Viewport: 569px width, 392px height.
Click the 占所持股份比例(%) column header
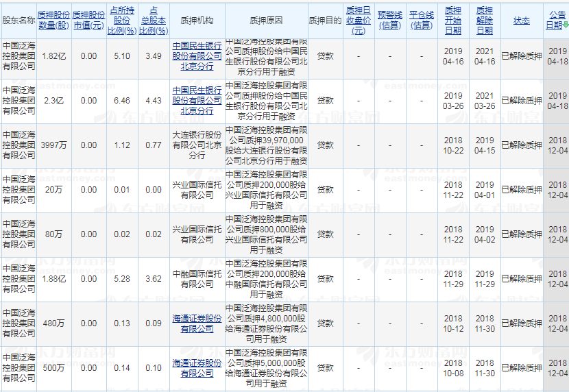tap(121, 20)
